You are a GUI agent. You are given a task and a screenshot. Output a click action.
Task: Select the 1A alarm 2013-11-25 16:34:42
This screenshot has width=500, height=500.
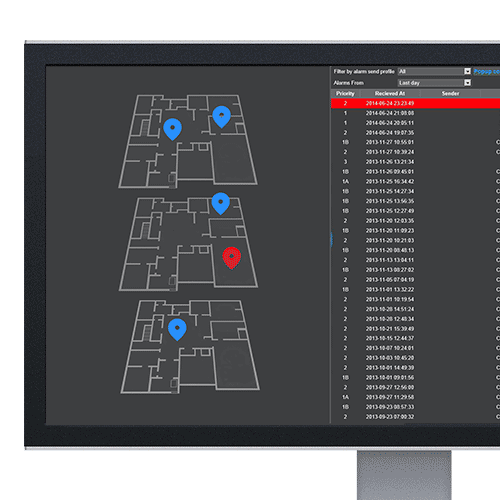415,182
